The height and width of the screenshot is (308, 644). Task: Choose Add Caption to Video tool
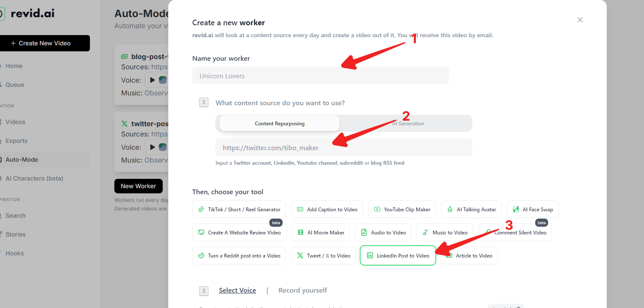(x=327, y=209)
